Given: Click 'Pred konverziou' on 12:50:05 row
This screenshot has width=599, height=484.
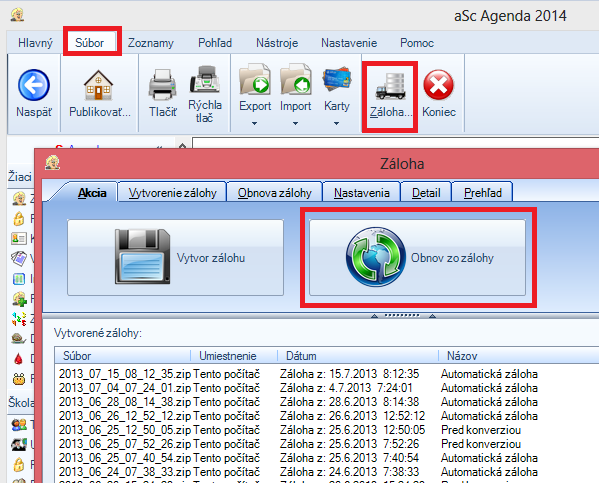Looking at the screenshot, I should click(481, 430).
